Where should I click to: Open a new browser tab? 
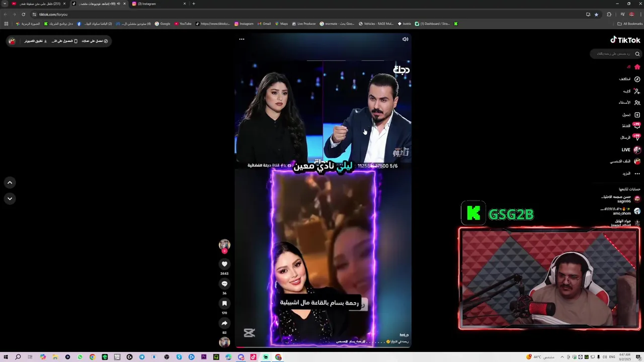(194, 4)
